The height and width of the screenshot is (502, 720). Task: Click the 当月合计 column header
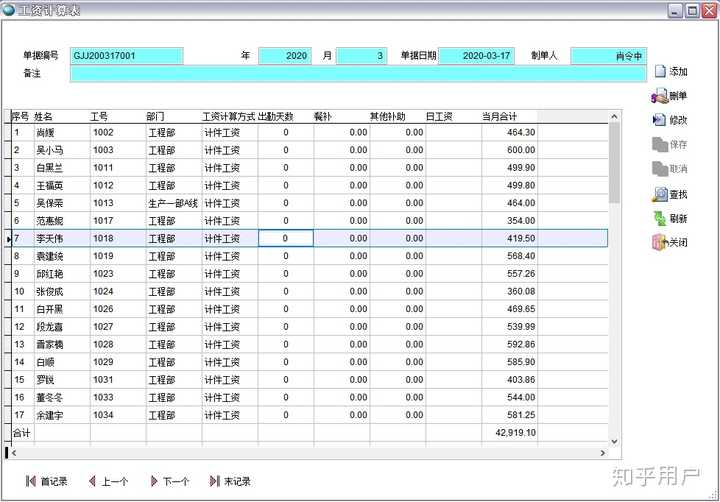pos(509,116)
